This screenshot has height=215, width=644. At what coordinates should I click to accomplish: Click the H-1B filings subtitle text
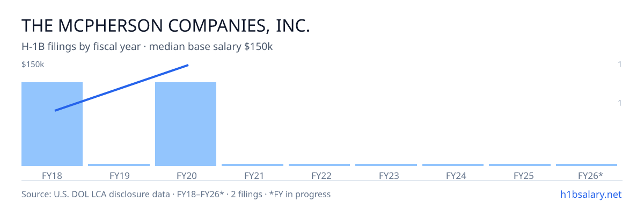147,47
